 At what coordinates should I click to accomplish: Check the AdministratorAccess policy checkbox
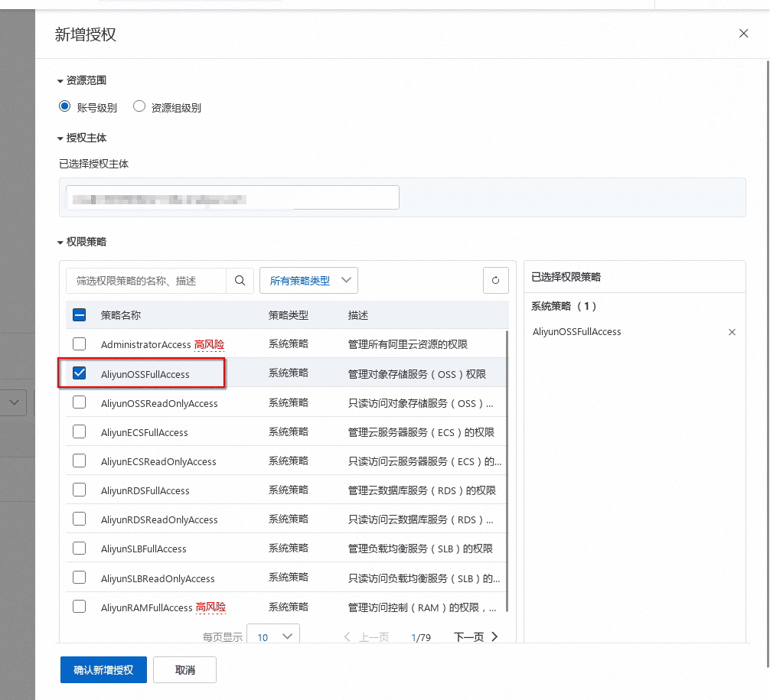click(x=79, y=343)
